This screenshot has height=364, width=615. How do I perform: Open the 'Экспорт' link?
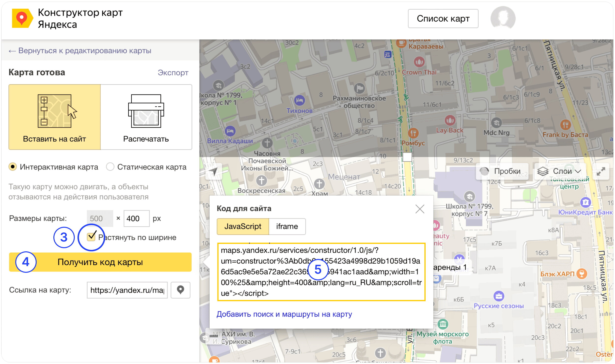tap(173, 73)
